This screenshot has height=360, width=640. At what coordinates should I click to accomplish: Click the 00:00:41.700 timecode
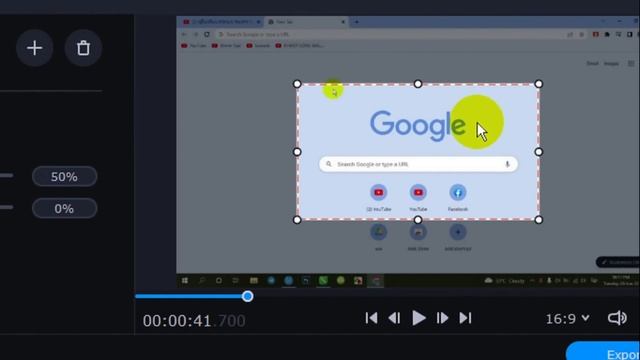(194, 321)
